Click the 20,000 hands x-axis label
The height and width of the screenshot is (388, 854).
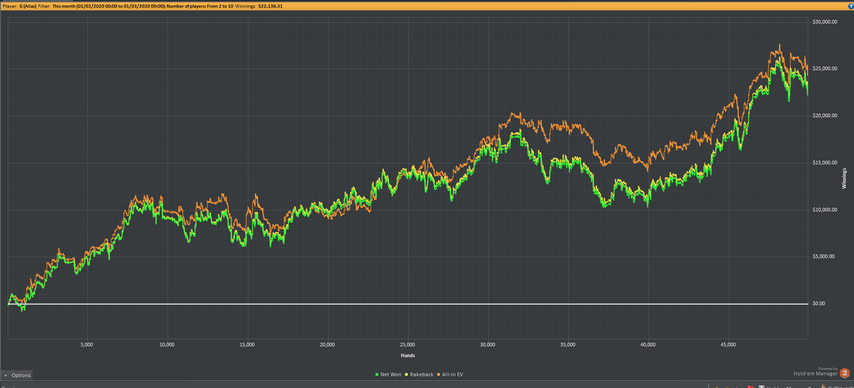(327, 345)
